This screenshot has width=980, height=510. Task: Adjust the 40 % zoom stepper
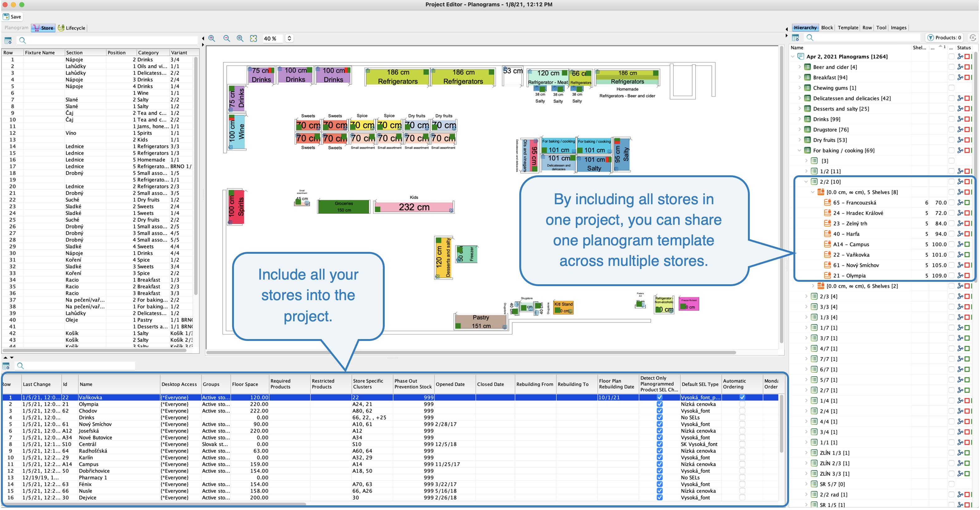(289, 38)
